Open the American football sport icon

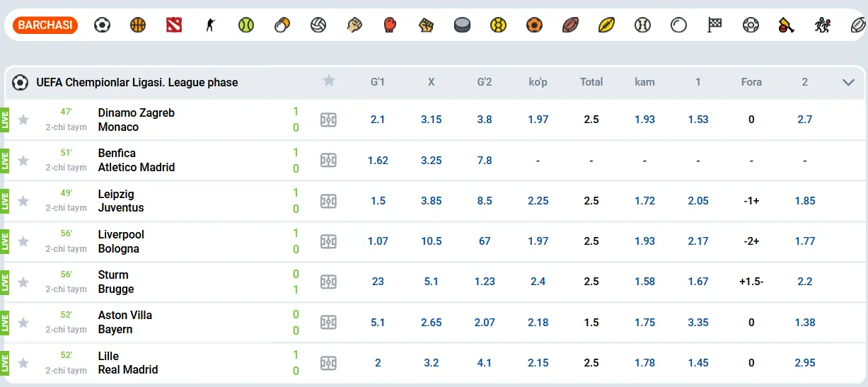(x=570, y=25)
